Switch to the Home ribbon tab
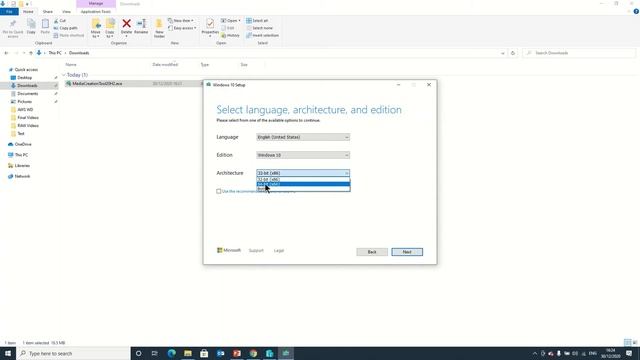640x360 pixels. (x=28, y=12)
